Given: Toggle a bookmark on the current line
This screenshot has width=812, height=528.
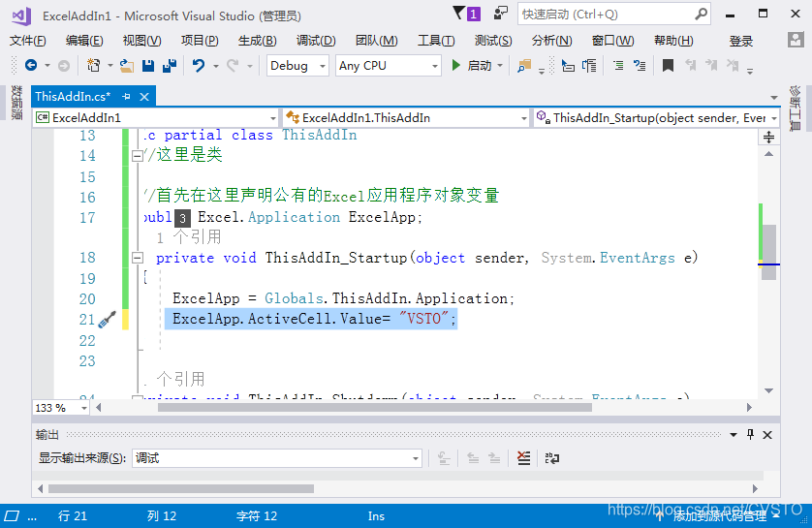Looking at the screenshot, I should (x=668, y=65).
